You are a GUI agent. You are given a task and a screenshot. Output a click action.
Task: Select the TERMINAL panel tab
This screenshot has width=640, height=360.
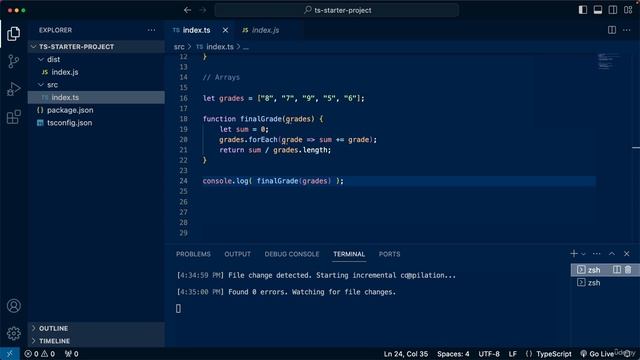click(x=349, y=254)
